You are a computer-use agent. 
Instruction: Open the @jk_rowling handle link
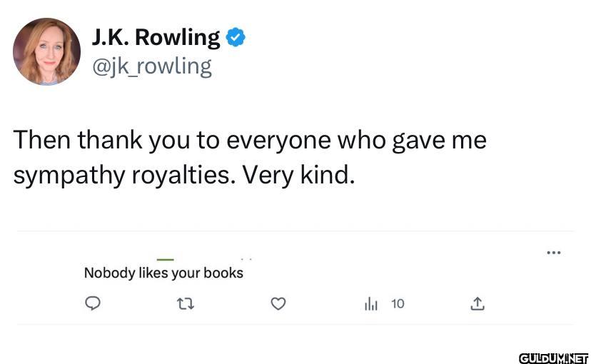click(151, 66)
